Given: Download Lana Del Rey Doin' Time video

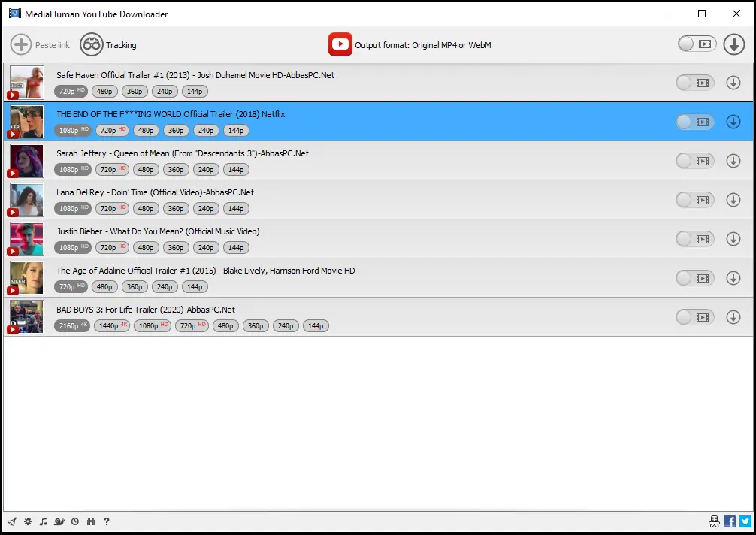Looking at the screenshot, I should coord(733,200).
